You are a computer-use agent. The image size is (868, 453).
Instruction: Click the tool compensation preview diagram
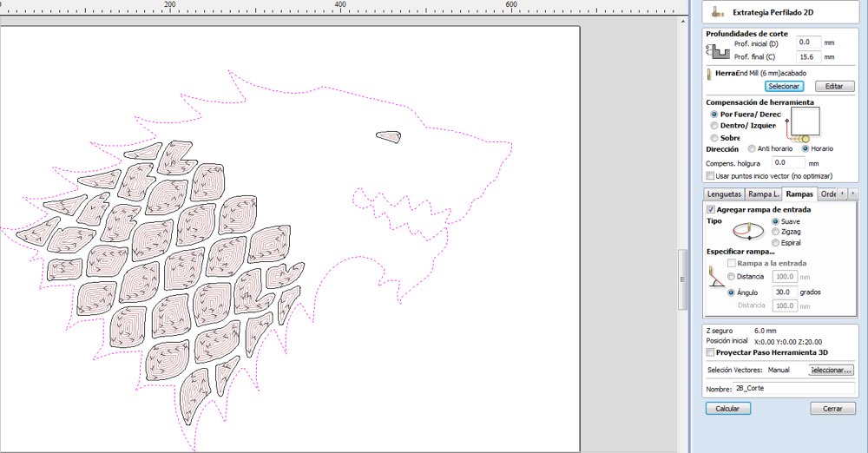click(801, 125)
